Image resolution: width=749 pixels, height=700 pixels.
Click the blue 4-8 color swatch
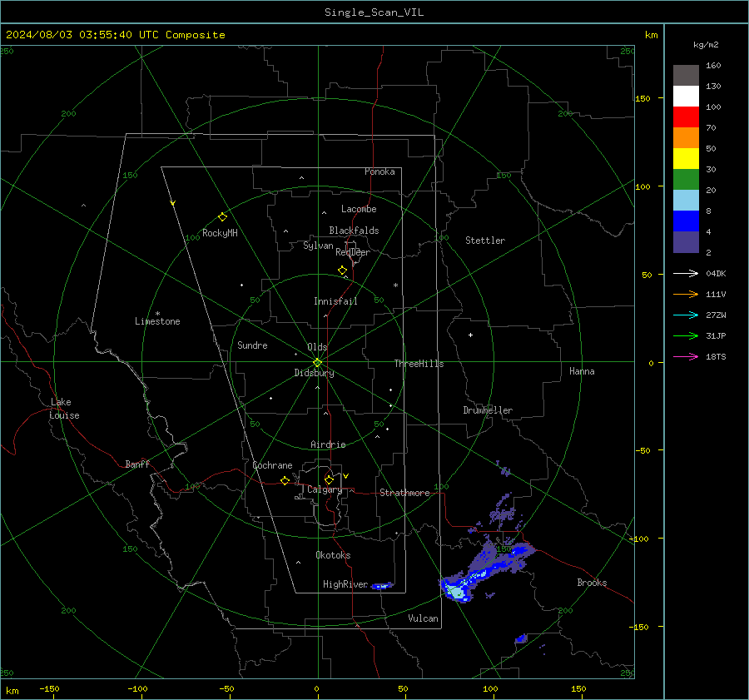click(x=686, y=221)
